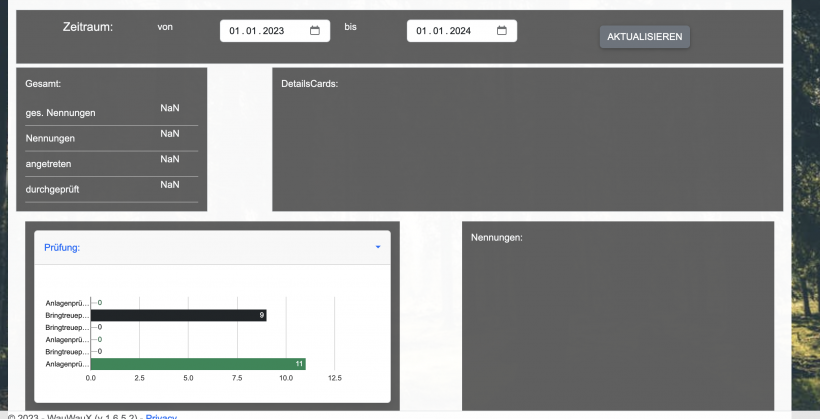The height and width of the screenshot is (419, 820).
Task: Click the topmost Anlagenprü… chart axis label
Action: [67, 303]
